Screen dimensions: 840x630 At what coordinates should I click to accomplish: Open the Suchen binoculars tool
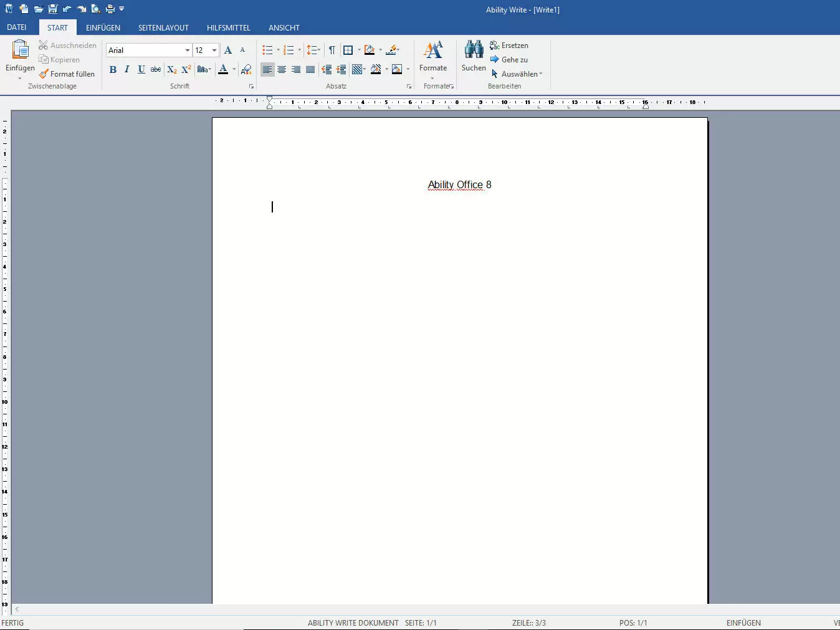click(x=474, y=56)
